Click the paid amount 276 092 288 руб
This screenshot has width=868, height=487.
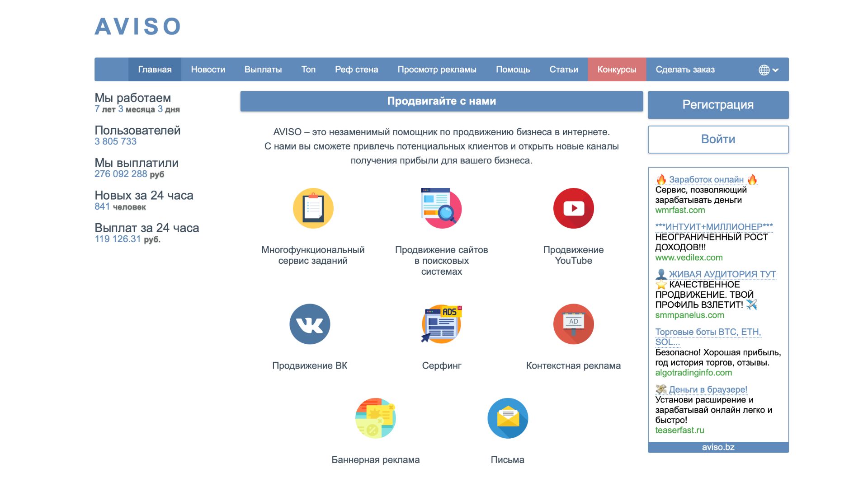pyautogui.click(x=129, y=174)
